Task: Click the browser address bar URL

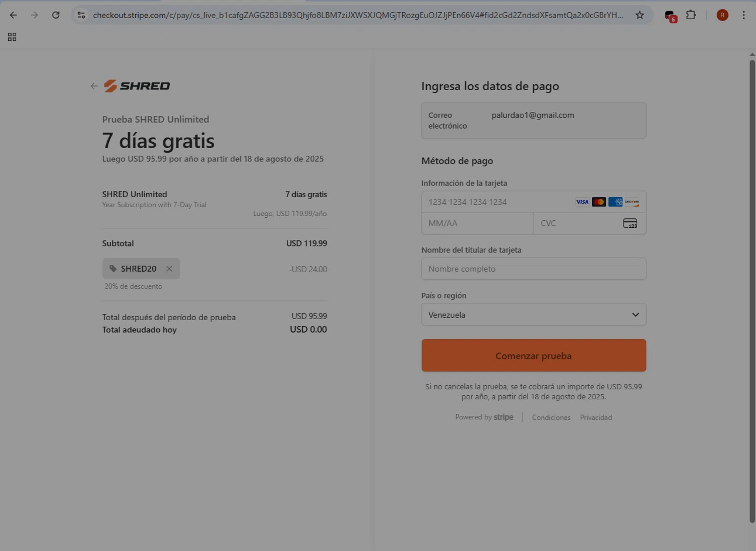Action: pos(358,15)
